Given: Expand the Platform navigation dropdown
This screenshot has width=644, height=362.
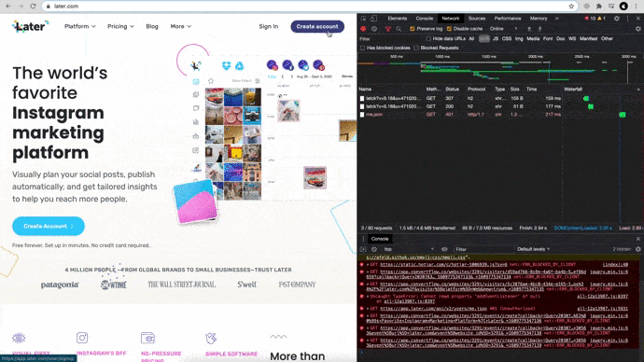Looking at the screenshot, I should point(80,26).
